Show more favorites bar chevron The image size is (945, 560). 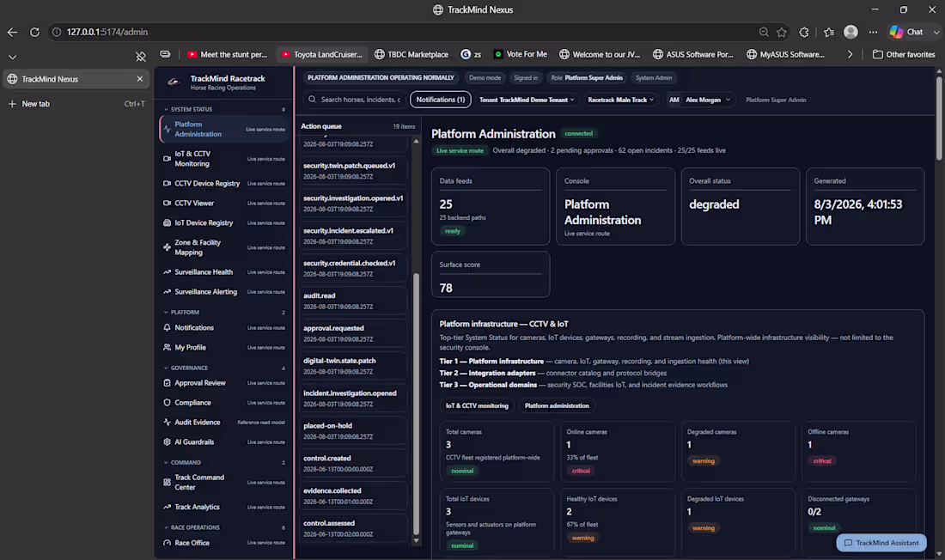tap(850, 54)
